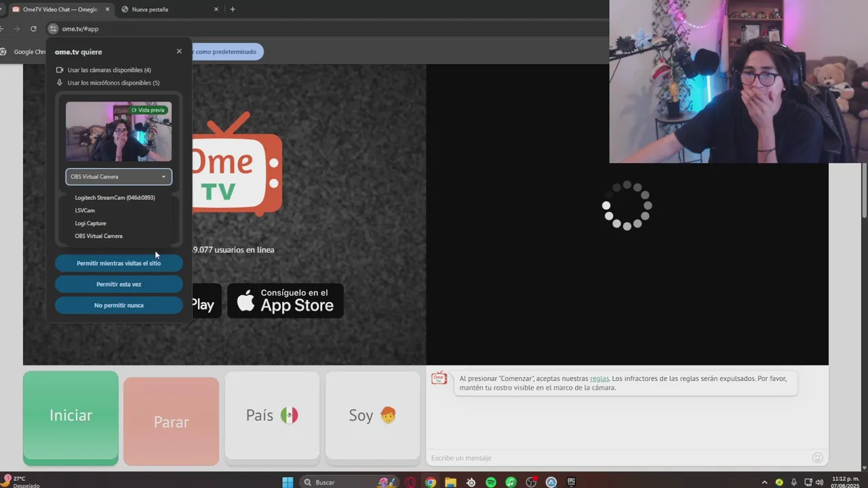
Task: Click the como predeterminado blue button
Action: click(227, 52)
